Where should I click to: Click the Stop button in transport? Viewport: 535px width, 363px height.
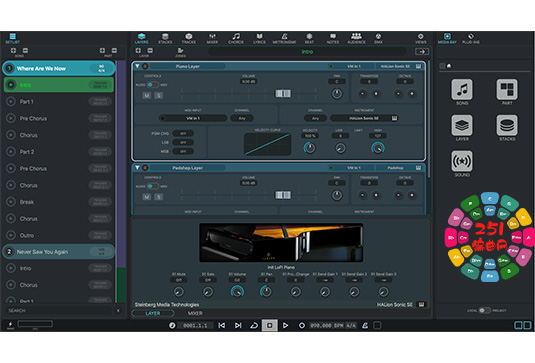(270, 325)
